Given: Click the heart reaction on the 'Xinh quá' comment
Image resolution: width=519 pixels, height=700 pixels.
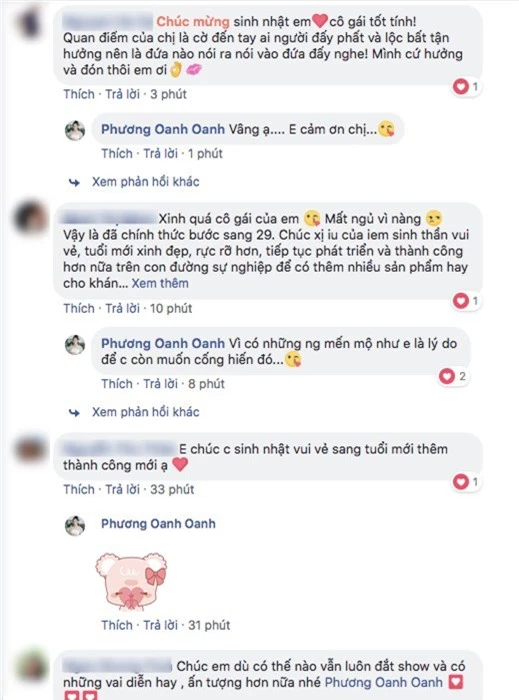Looking at the screenshot, I should (465, 301).
